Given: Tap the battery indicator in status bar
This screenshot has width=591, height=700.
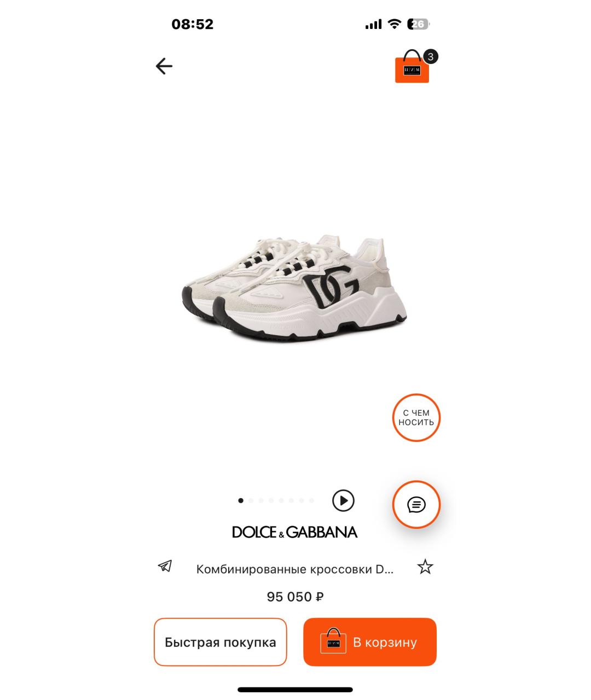Looking at the screenshot, I should 419,24.
